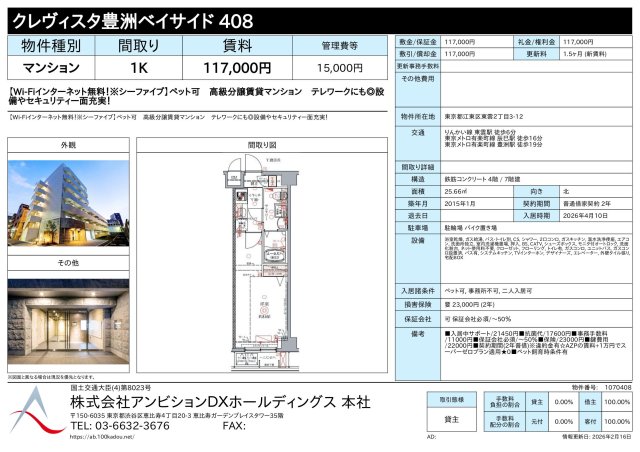Click the large 117,000円 rent under 賃料
This screenshot has height=452, width=640.
(x=237, y=68)
